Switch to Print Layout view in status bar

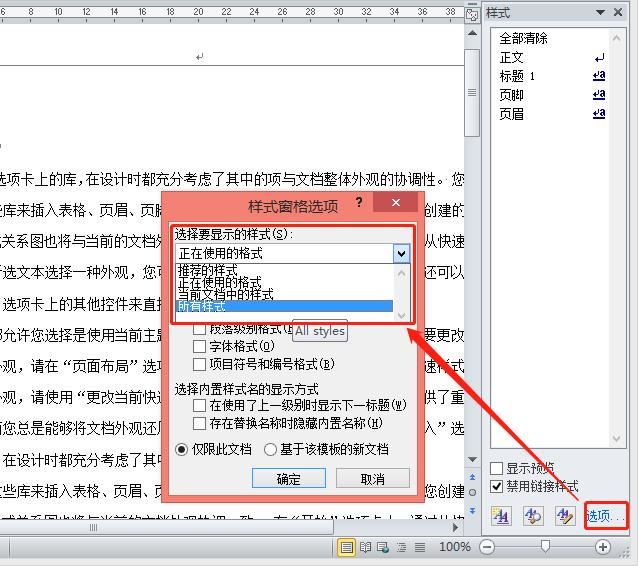(346, 547)
